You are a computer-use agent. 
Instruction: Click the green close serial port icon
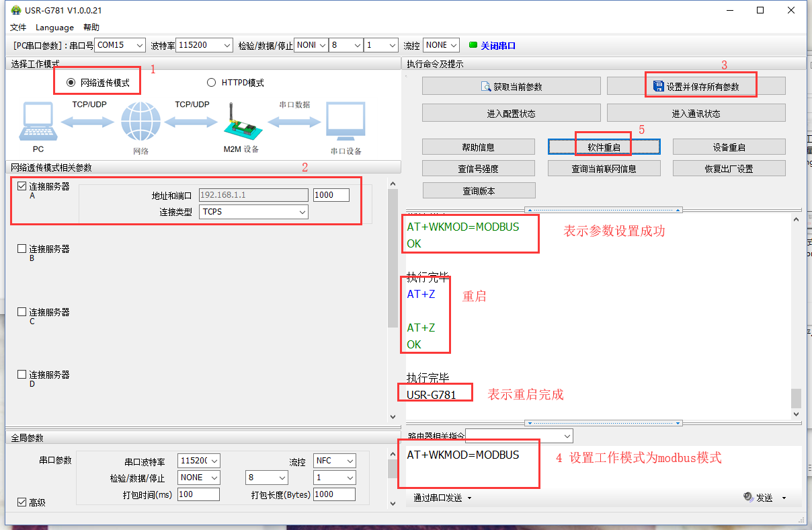pos(473,45)
